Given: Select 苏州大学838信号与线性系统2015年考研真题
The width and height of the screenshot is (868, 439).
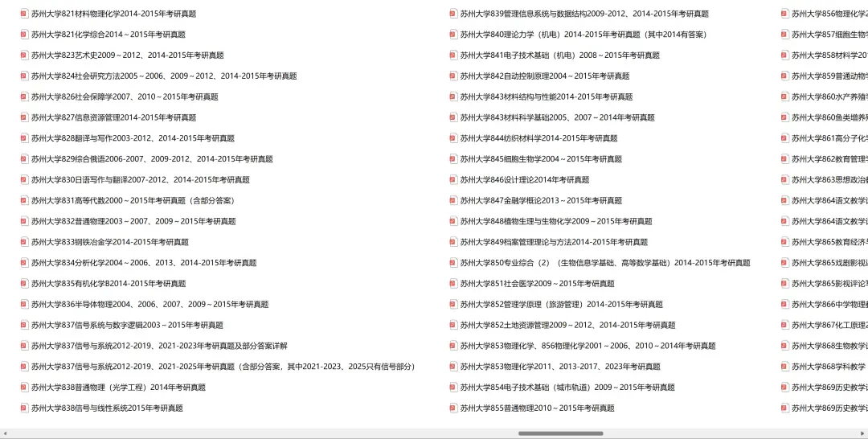Looking at the screenshot, I should point(107,408).
